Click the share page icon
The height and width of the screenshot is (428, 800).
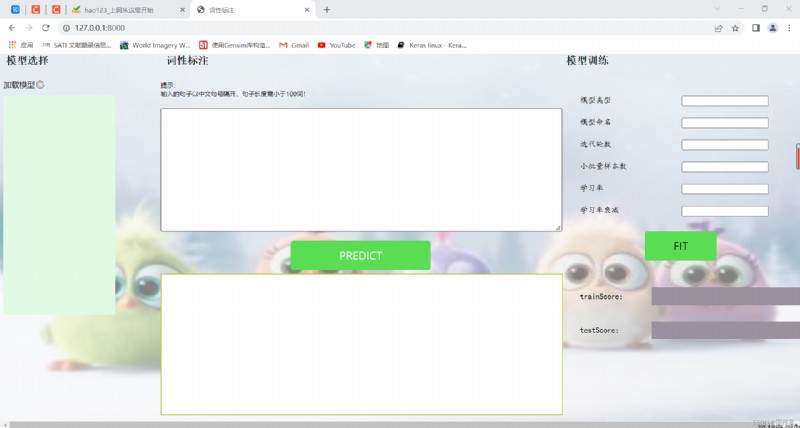718,28
